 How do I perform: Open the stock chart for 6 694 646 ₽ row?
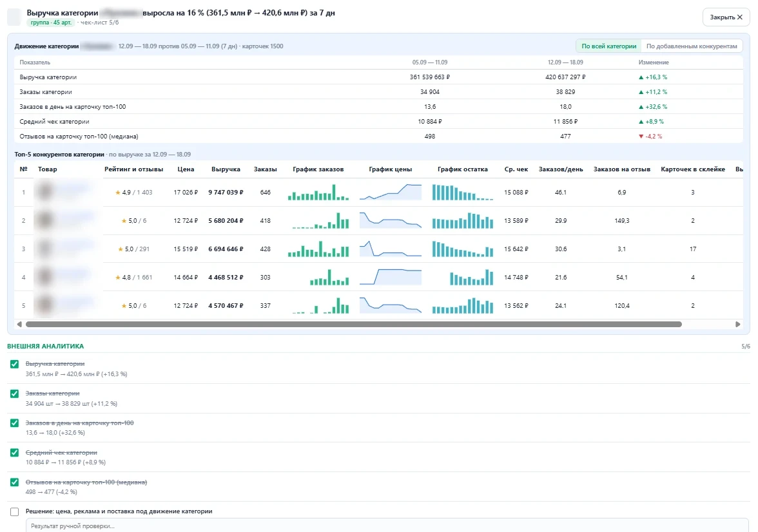tap(463, 249)
